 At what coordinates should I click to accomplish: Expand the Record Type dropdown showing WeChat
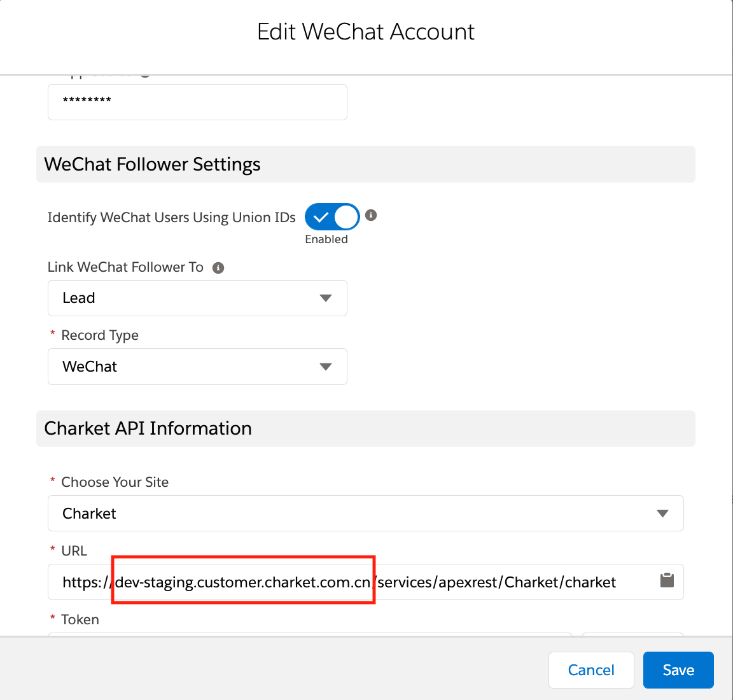197,367
